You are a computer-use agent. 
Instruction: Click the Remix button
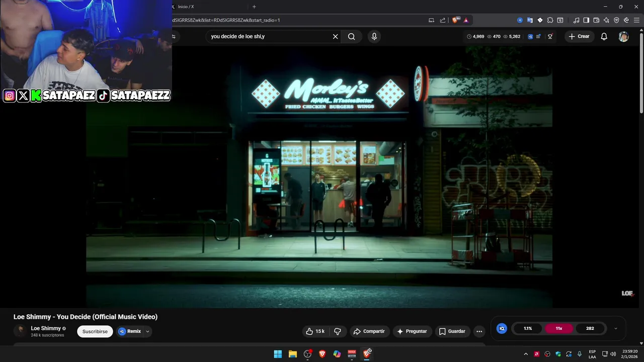[x=130, y=331]
